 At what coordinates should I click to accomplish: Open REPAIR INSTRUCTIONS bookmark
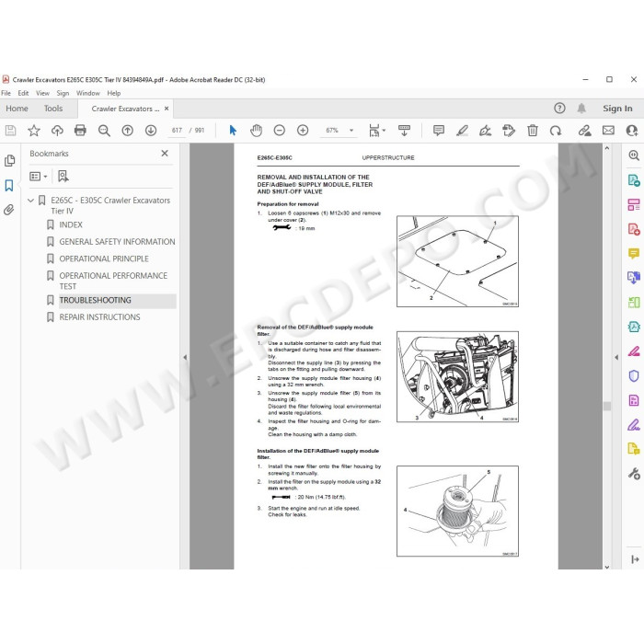coord(99,317)
